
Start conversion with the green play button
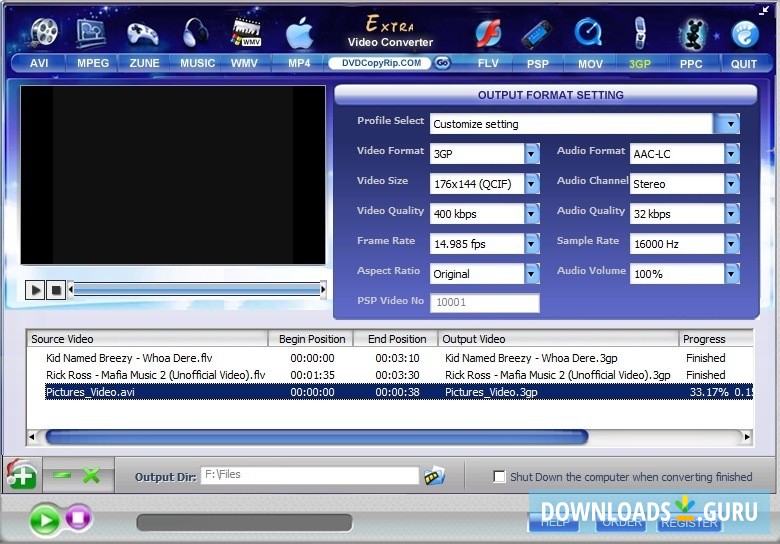coord(45,520)
